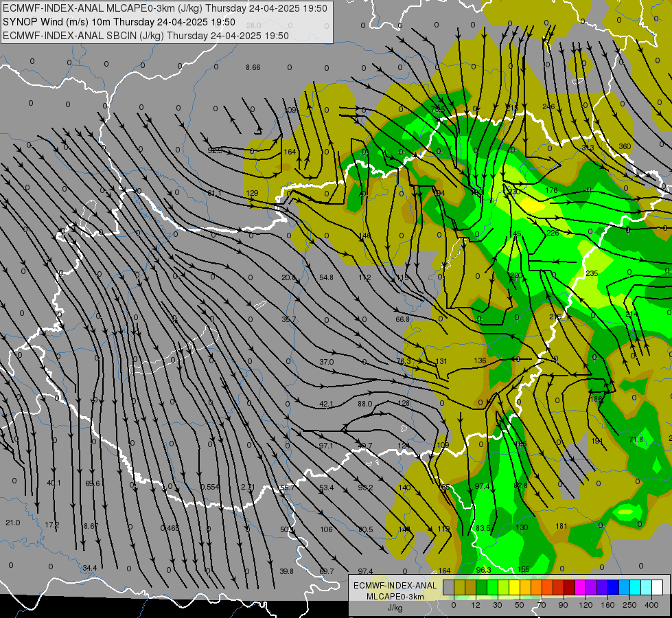672x618 pixels.
Task: Select the gray swatch in the MLCAPE legend
Action: click(x=449, y=587)
